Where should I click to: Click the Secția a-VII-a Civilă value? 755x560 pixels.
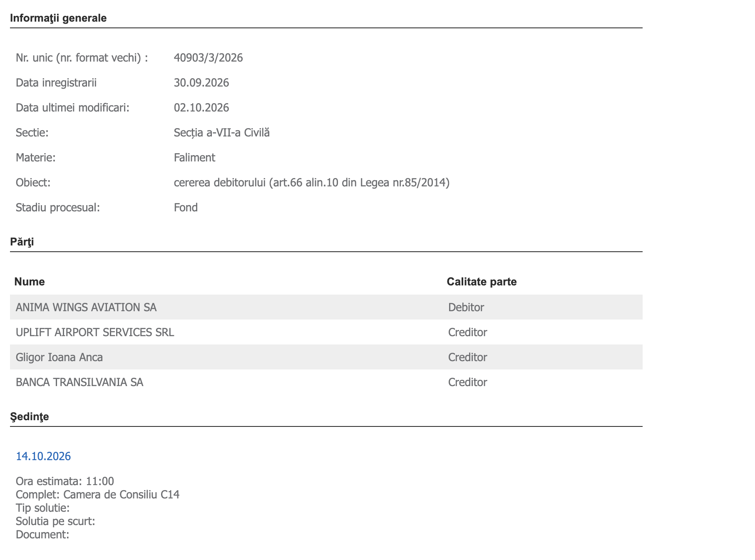[222, 132]
